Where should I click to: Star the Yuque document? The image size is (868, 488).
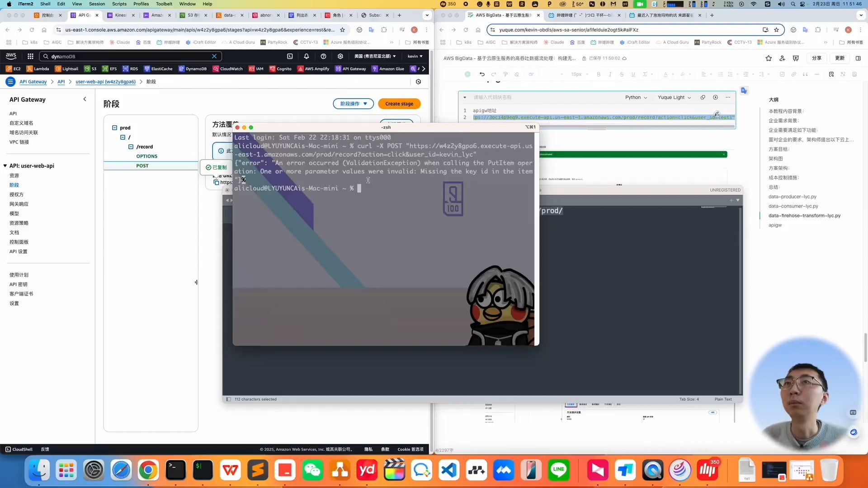[769, 58]
